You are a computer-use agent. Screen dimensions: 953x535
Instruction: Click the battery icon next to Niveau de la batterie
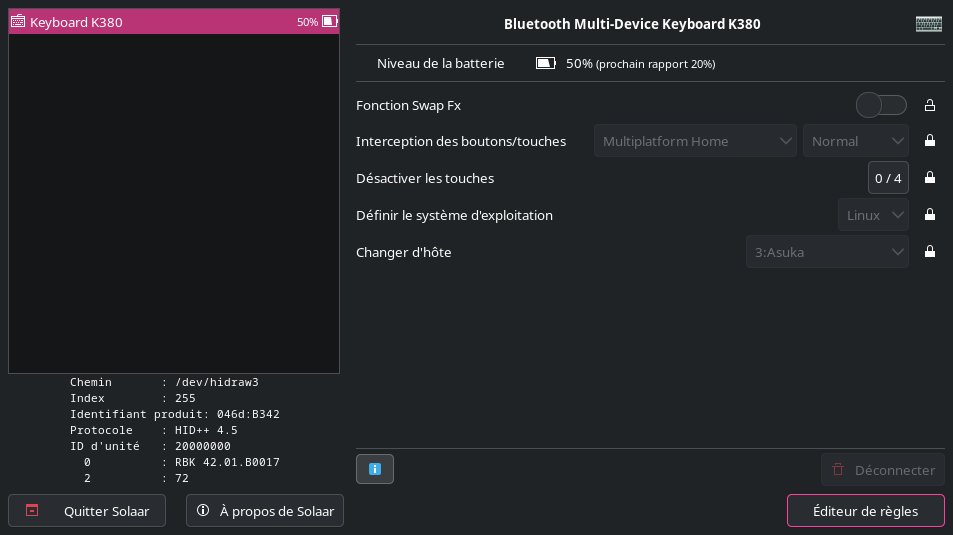click(546, 63)
